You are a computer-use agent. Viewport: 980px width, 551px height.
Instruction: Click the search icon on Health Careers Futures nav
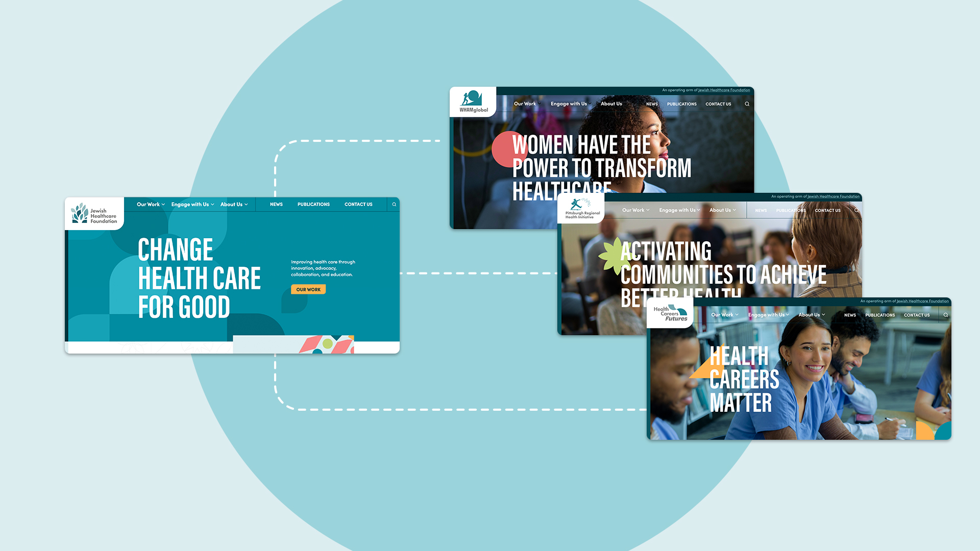946,314
